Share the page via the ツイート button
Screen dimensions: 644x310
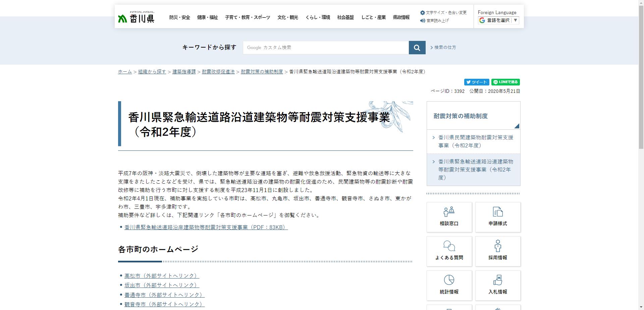(476, 82)
